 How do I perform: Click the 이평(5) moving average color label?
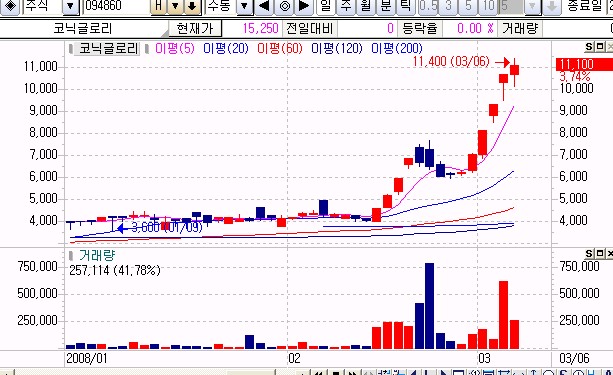pos(174,48)
